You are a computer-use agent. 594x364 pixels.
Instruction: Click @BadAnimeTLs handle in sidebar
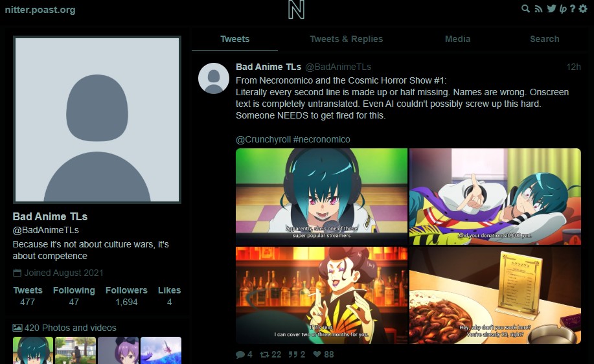pyautogui.click(x=46, y=230)
